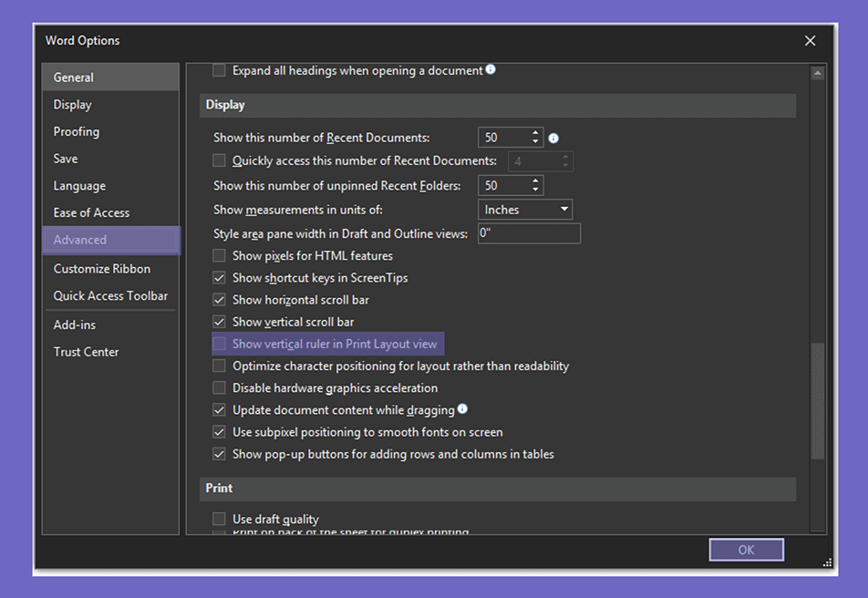Open the Display category in sidebar
Screen dimensions: 868x598
(110, 105)
